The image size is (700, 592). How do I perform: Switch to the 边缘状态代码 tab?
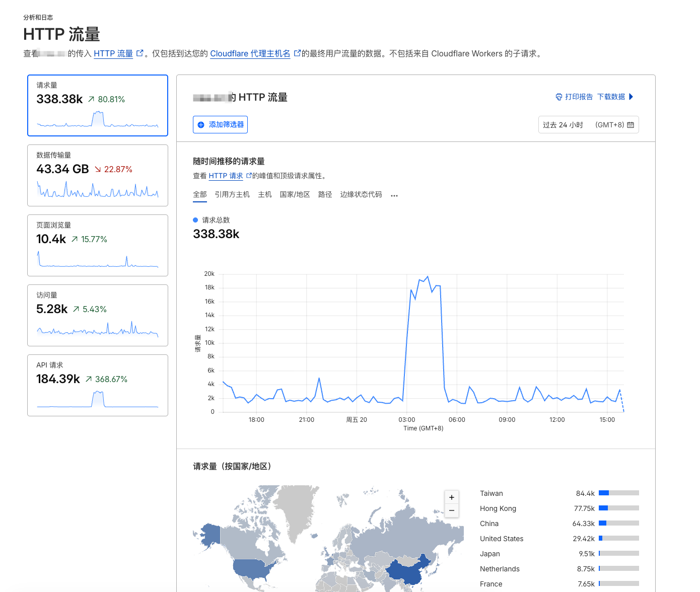(x=361, y=194)
